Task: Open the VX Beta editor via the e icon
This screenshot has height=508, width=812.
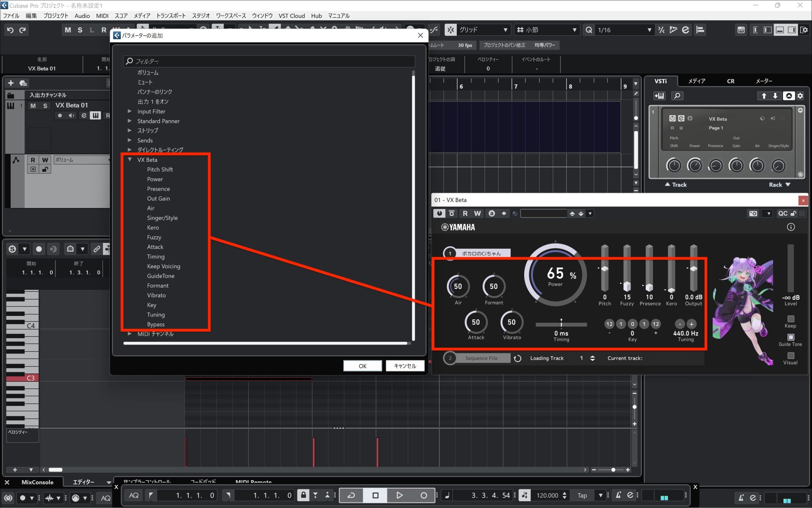Action: [681, 118]
